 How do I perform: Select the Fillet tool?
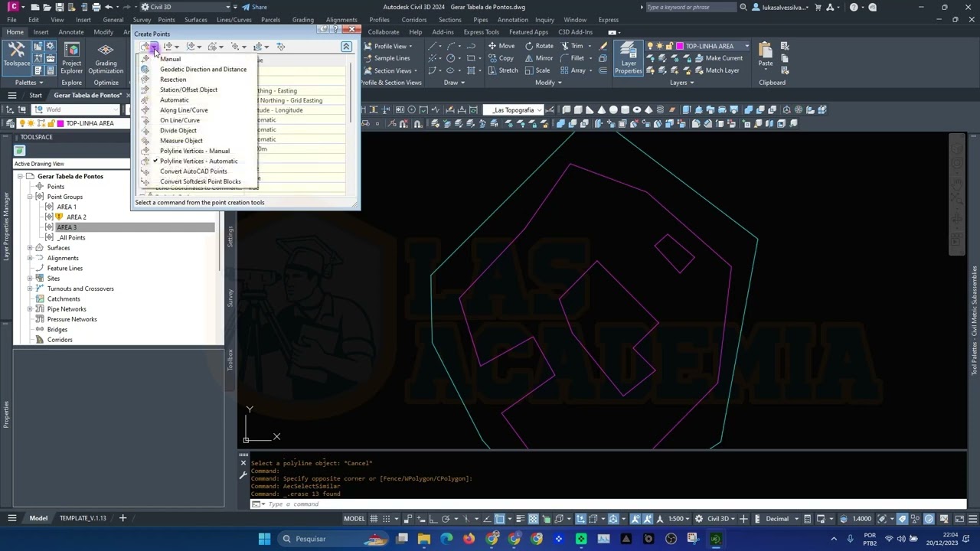[x=571, y=58]
